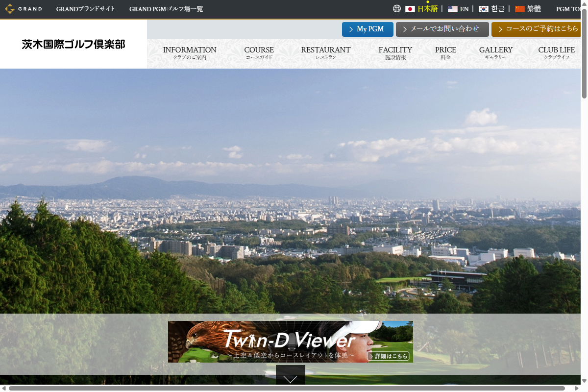This screenshot has width=588, height=392.
Task: Click 茨木国際ゴルフ倶楽部 site title
Action: (x=73, y=44)
